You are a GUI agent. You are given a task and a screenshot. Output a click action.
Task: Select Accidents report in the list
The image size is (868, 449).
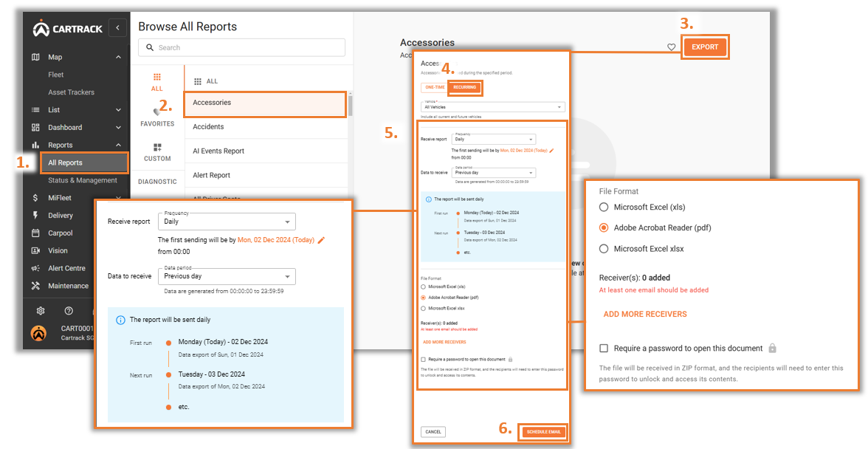(266, 127)
